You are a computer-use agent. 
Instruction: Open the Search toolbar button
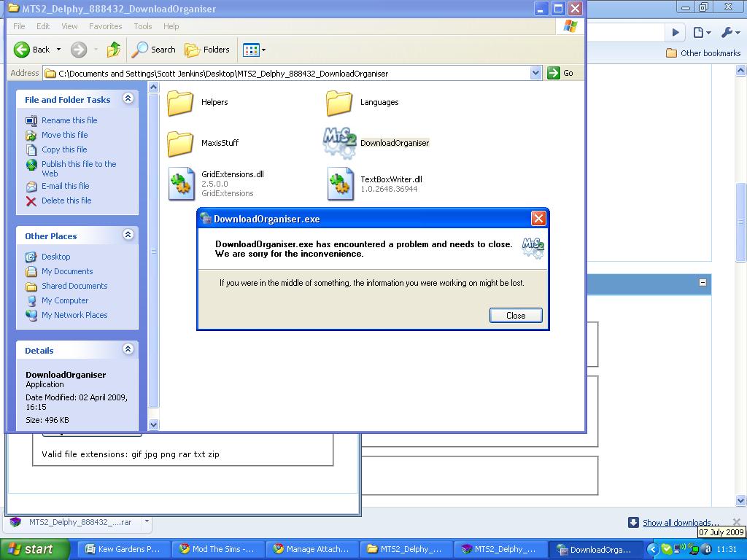154,50
